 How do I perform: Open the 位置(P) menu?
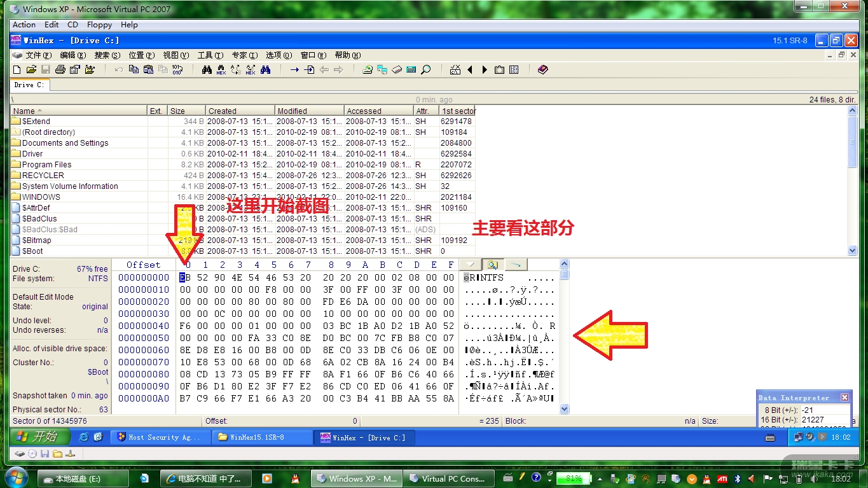(x=141, y=55)
